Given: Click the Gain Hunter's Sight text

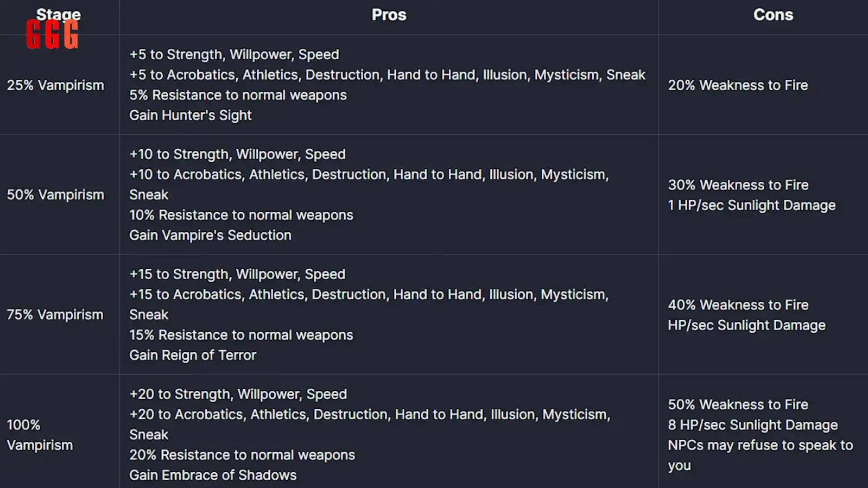Looking at the screenshot, I should pyautogui.click(x=191, y=115).
